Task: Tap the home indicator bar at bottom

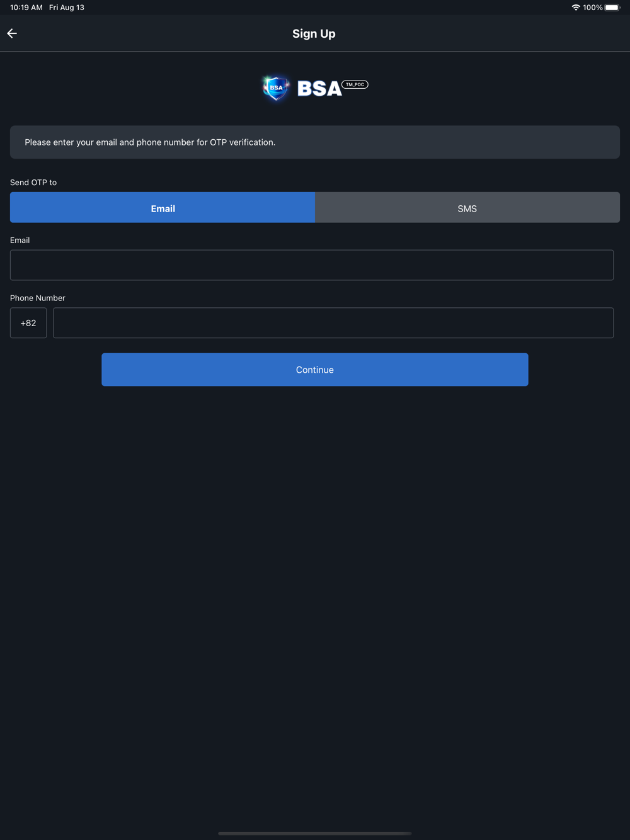Action: tap(315, 833)
